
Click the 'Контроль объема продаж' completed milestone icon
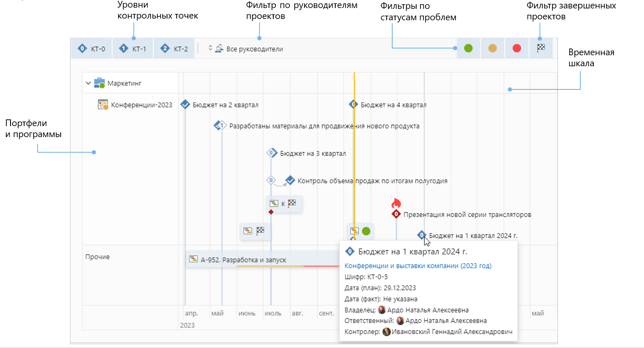click(x=290, y=181)
